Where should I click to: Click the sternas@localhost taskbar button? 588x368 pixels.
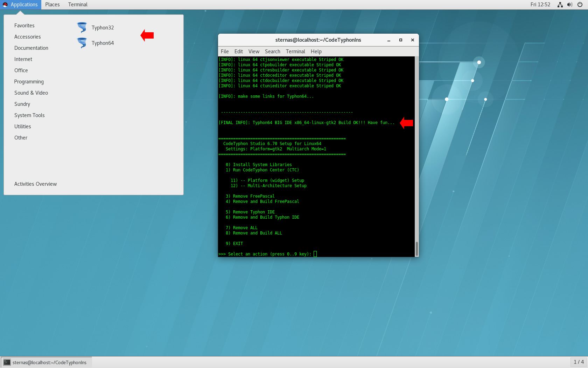(x=46, y=362)
